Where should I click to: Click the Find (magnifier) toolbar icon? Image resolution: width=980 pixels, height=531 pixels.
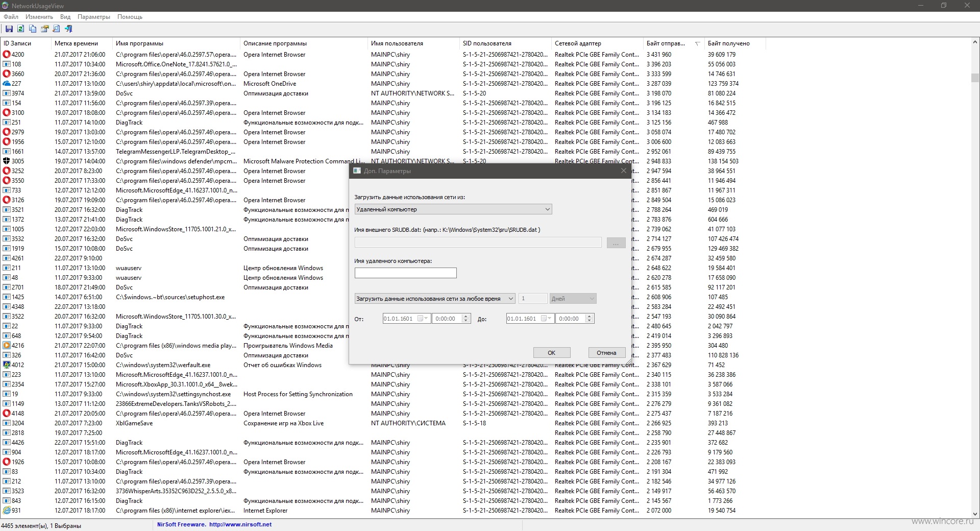pos(57,29)
